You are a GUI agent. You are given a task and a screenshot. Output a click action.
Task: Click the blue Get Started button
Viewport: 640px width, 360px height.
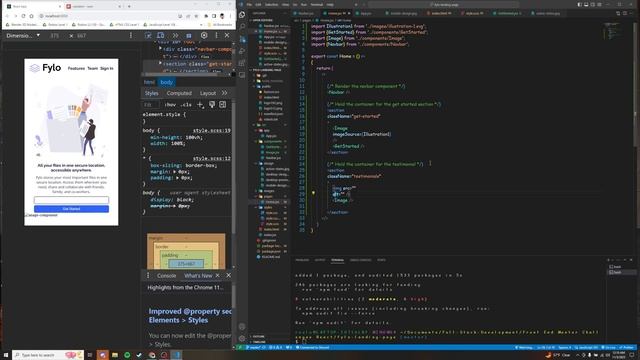[x=71, y=209]
